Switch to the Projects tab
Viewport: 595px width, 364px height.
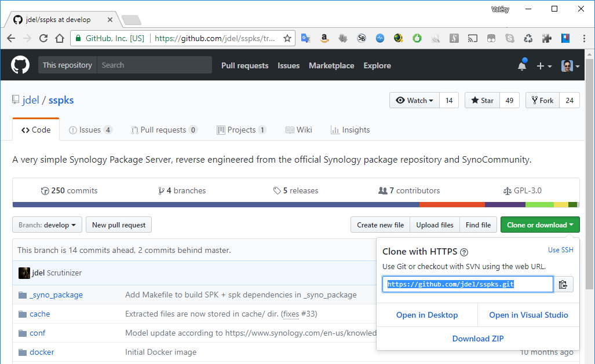coord(242,130)
